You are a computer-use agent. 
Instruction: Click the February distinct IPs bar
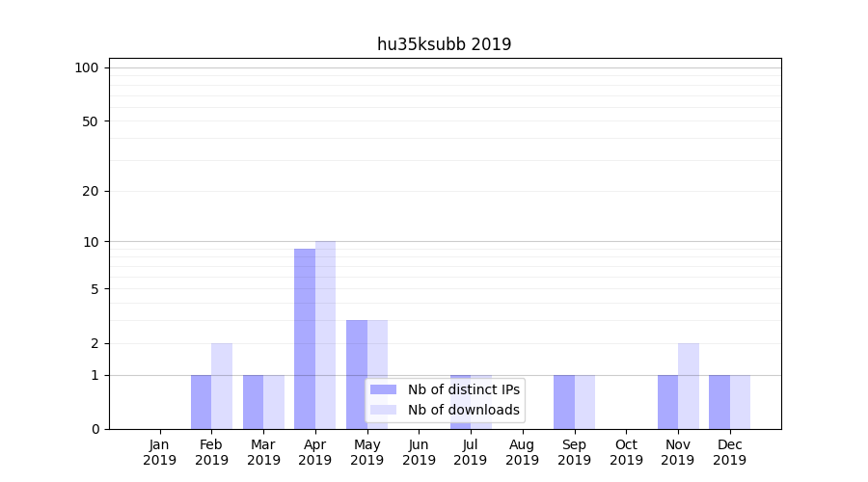[201, 402]
